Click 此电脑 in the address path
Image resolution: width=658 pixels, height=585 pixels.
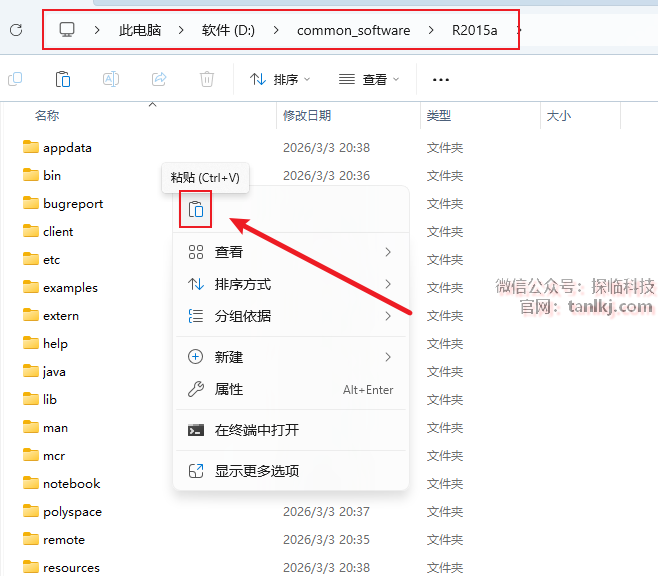click(x=140, y=30)
